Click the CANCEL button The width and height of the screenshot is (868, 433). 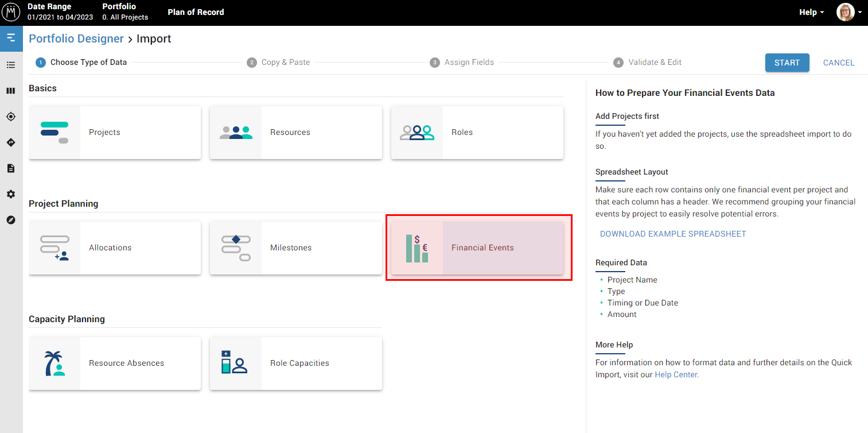point(839,63)
